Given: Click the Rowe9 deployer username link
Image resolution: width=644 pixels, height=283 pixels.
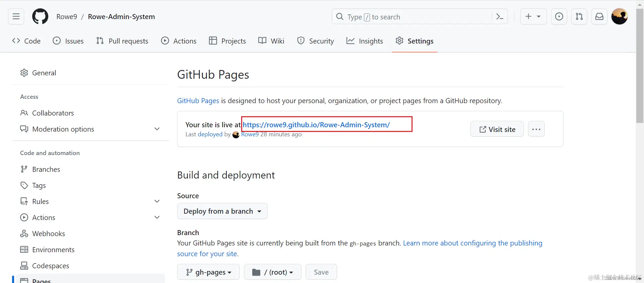Looking at the screenshot, I should tap(250, 134).
